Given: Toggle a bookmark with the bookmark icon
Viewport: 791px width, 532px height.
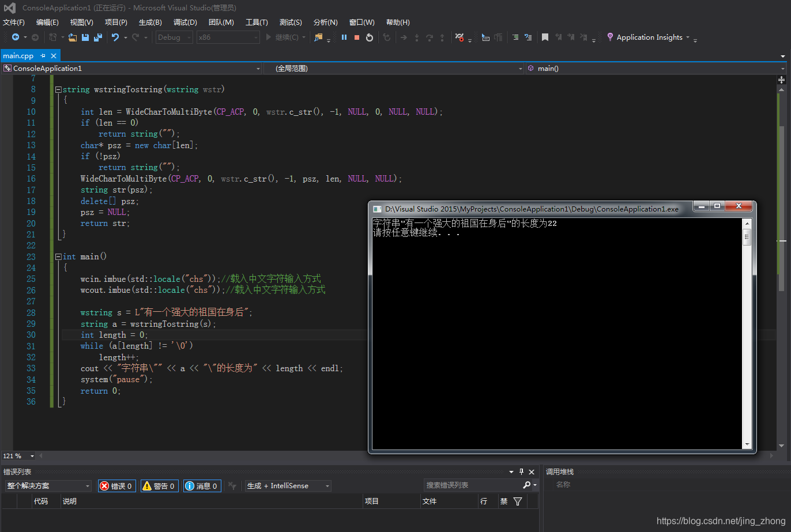Looking at the screenshot, I should click(545, 37).
